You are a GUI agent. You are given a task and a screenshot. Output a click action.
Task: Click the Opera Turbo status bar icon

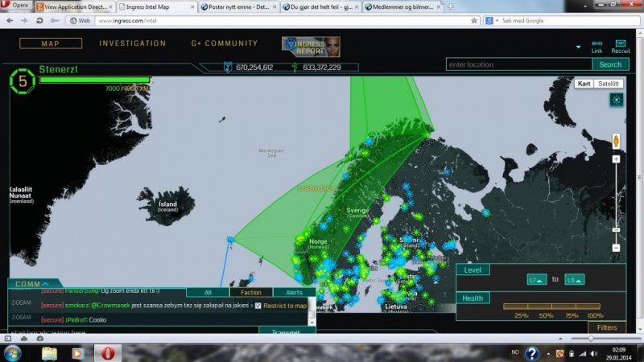39,339
